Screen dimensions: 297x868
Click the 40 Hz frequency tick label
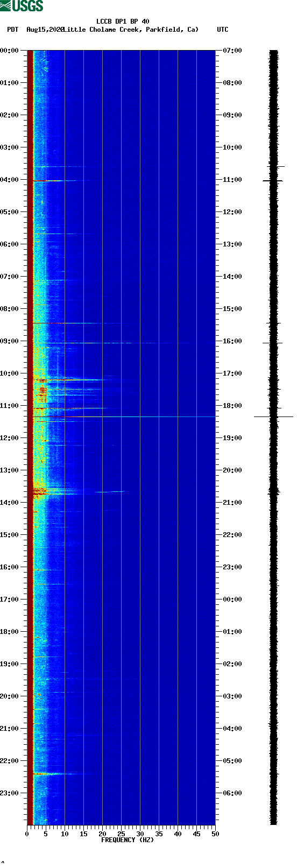coord(178,834)
